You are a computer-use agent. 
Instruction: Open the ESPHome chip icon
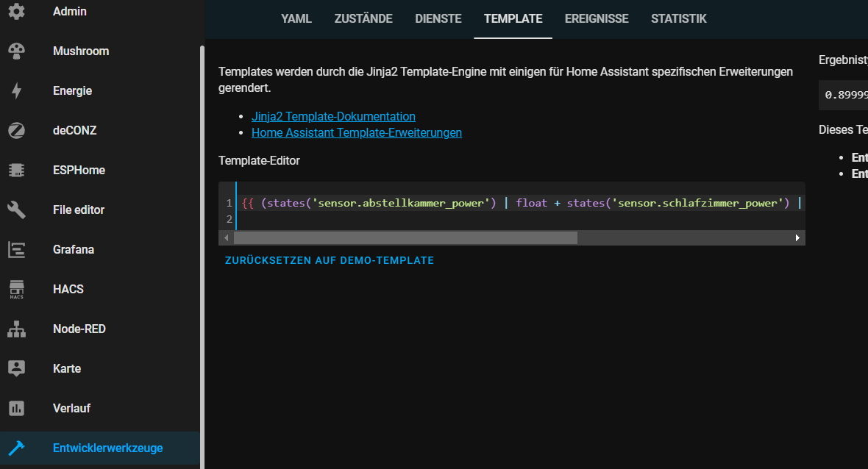click(17, 171)
